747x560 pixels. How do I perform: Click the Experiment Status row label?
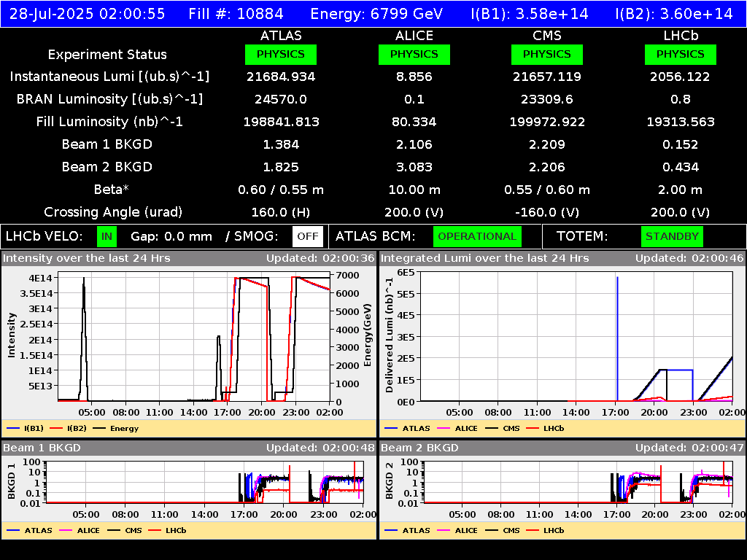pos(107,54)
